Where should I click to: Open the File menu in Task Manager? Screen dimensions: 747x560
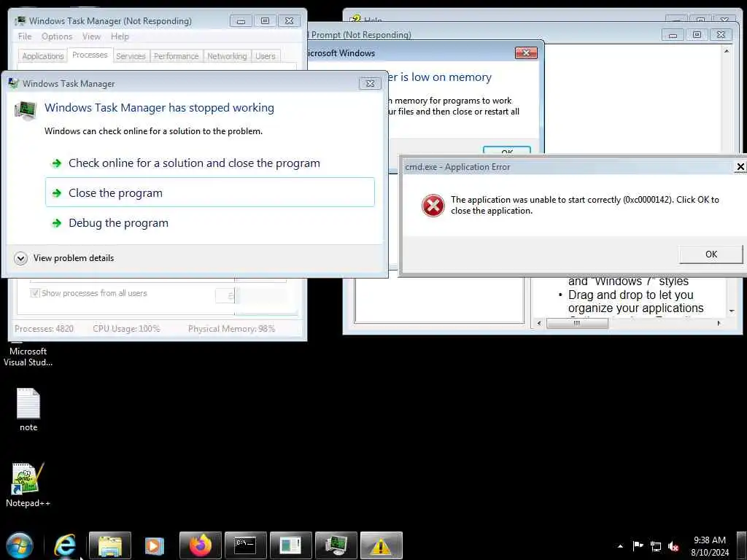(25, 36)
